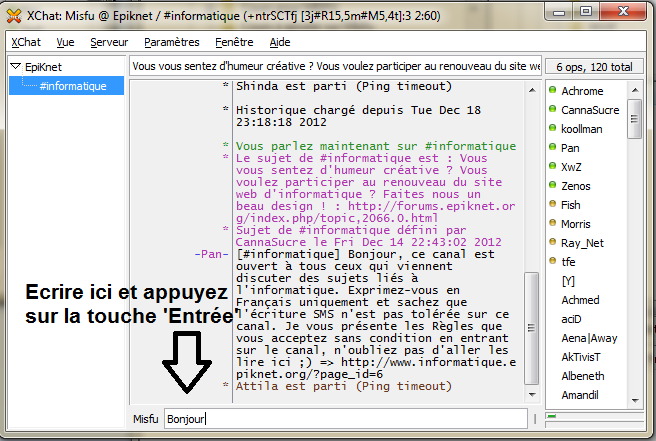Click chat scrollbar down arrow
This screenshot has width=656, height=441.
coord(532,394)
